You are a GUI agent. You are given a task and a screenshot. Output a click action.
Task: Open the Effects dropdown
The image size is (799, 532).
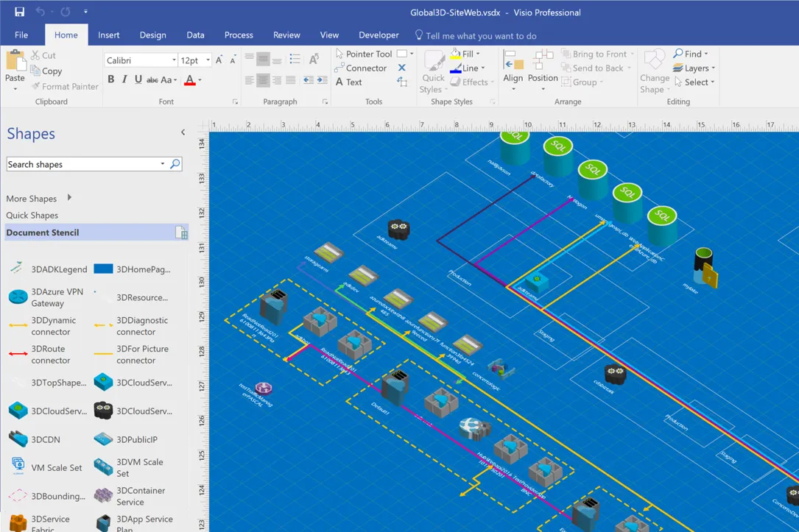472,82
